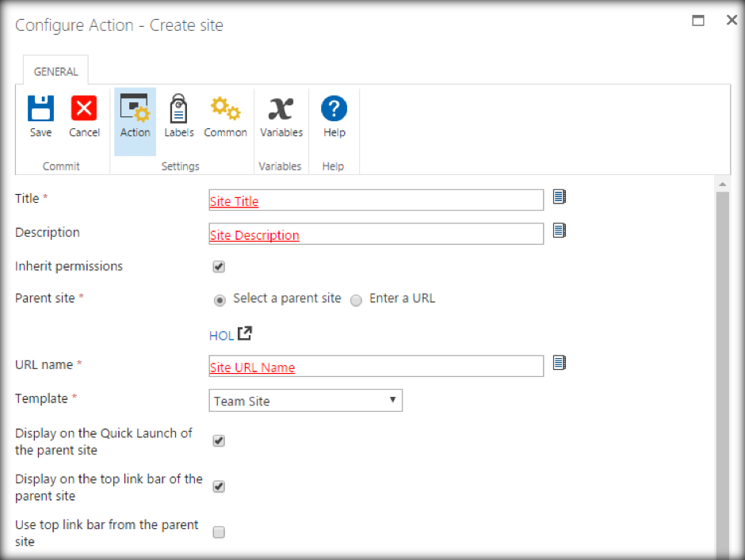Open the HOL parent site link

click(222, 336)
